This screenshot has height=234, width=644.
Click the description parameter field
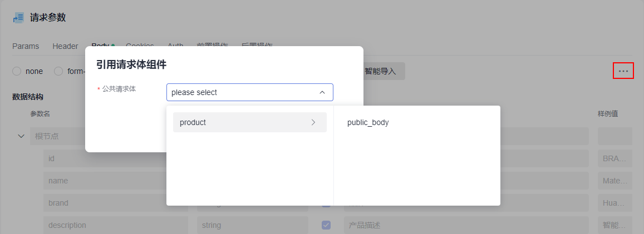[116, 225]
